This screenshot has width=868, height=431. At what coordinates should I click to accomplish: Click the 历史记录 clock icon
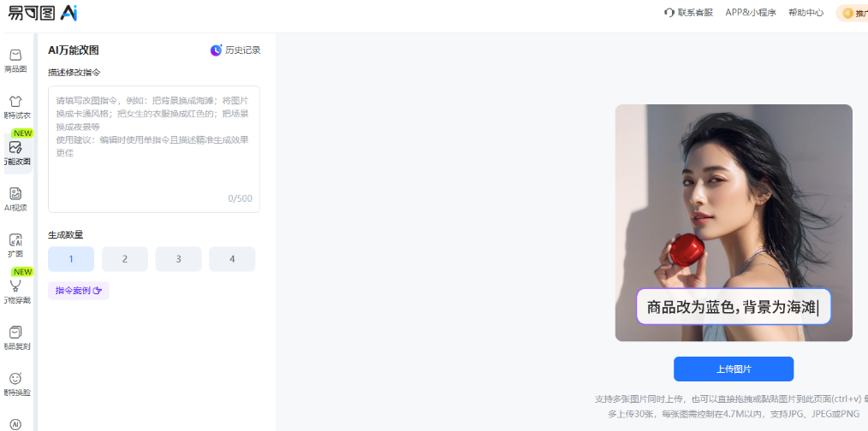pos(216,50)
